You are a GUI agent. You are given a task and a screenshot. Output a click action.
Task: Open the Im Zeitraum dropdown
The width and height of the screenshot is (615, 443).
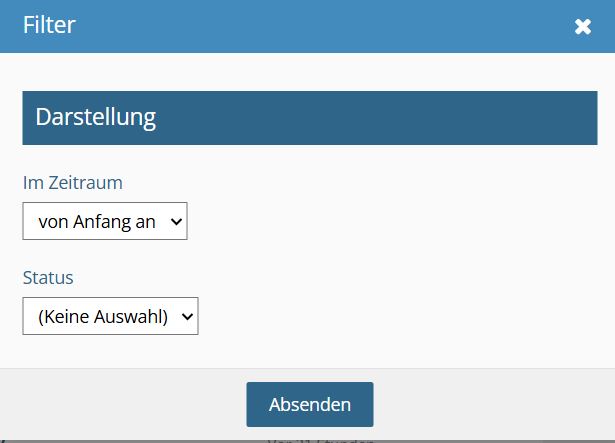(x=105, y=222)
